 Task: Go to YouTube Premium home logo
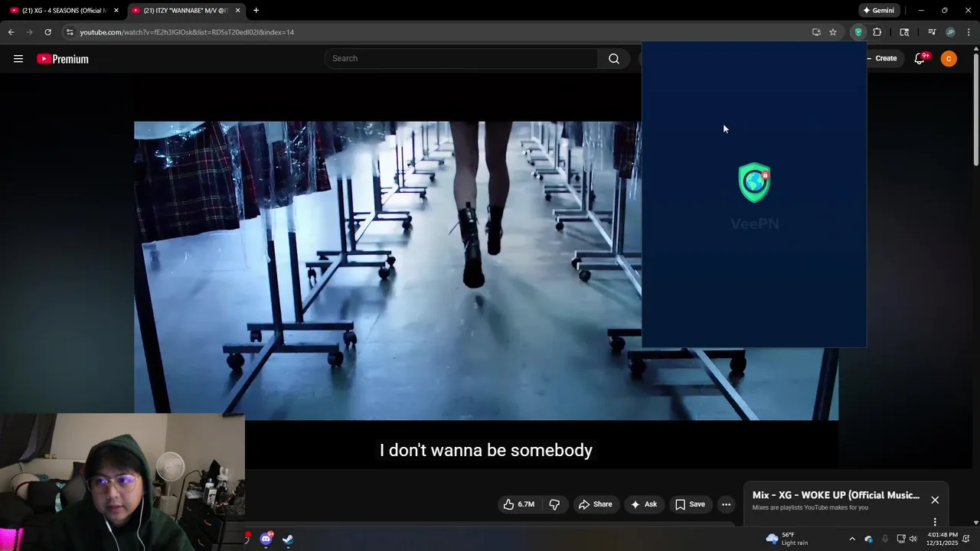tap(63, 59)
